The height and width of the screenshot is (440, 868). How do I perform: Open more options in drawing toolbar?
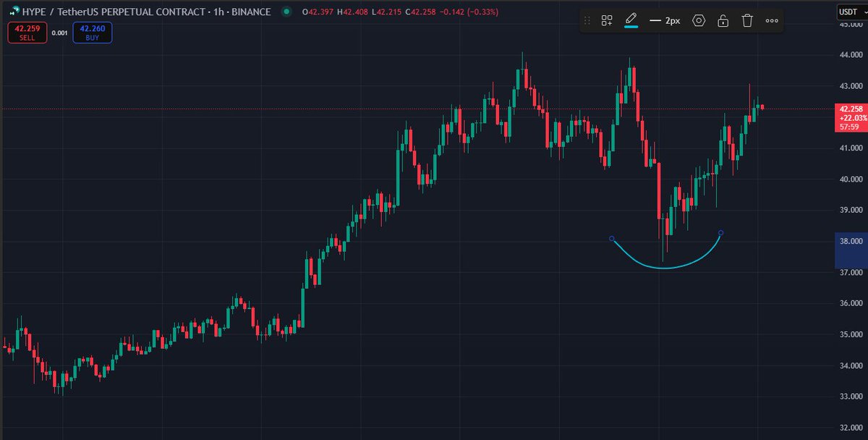pos(772,21)
